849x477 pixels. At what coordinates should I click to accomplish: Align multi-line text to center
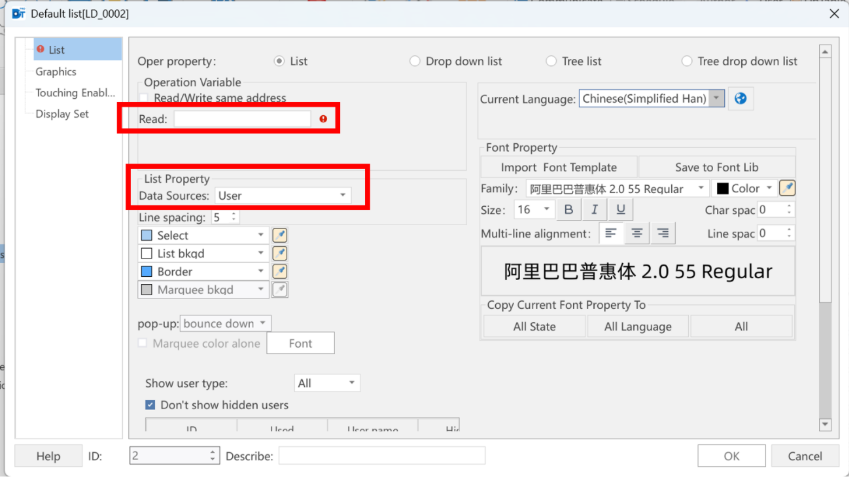(637, 233)
